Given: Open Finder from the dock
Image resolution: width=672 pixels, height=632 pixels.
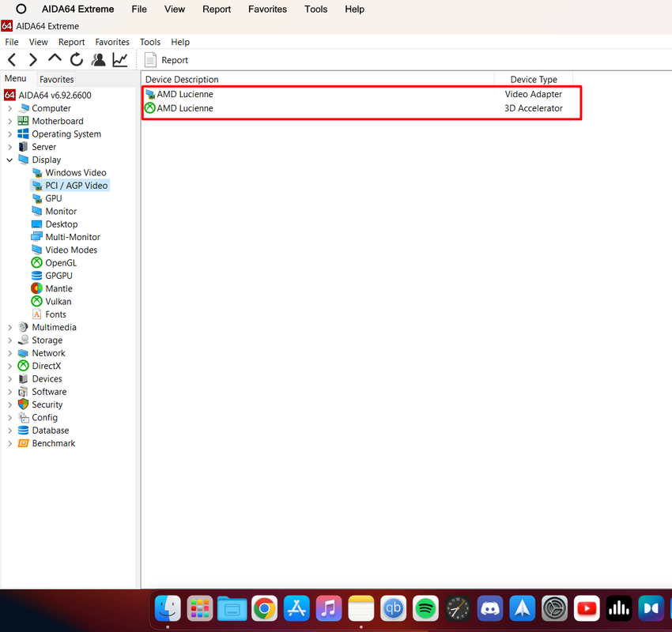Looking at the screenshot, I should (168, 608).
